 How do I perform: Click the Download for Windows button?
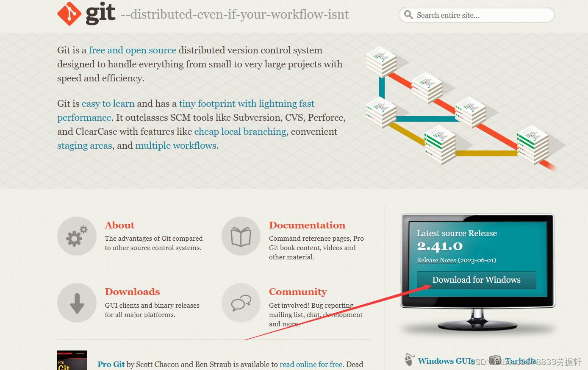(x=477, y=280)
